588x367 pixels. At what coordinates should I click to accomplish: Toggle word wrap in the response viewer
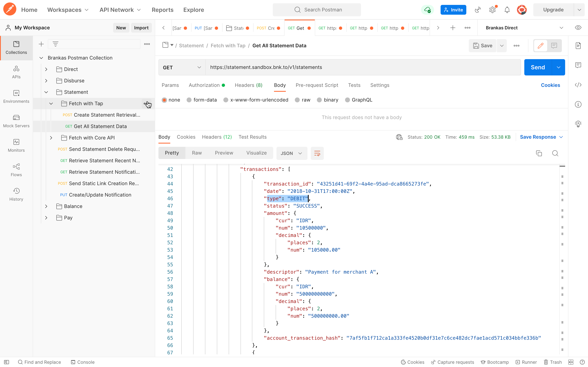pyautogui.click(x=317, y=153)
